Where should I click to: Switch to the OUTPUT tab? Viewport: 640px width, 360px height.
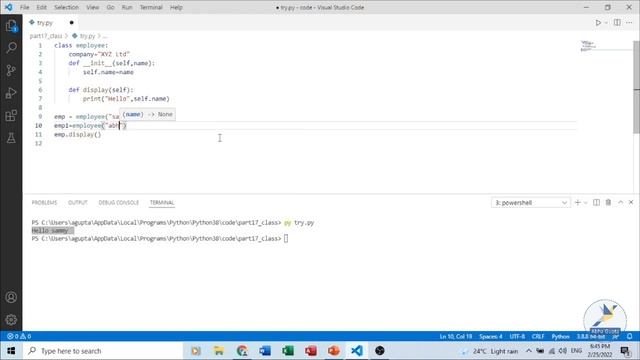(78, 202)
